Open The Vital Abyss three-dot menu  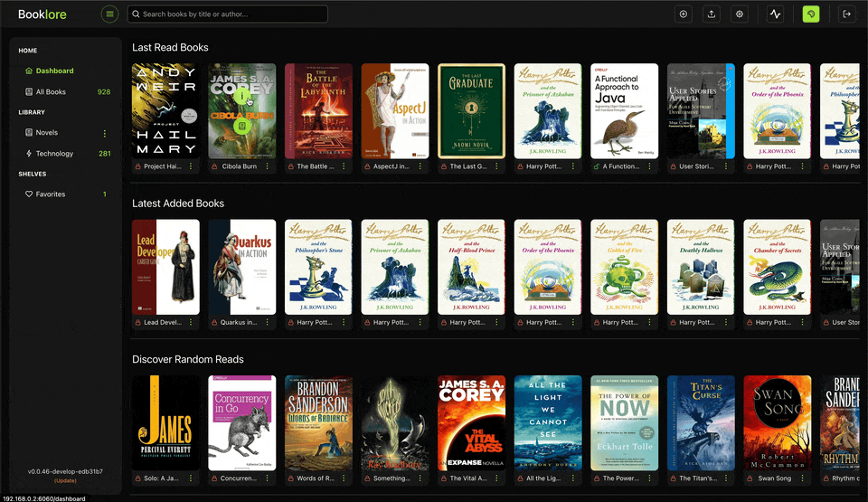[x=496, y=478]
